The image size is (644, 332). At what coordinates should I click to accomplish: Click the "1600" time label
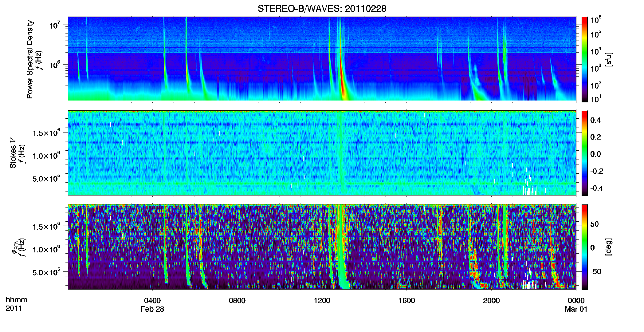pos(407,300)
